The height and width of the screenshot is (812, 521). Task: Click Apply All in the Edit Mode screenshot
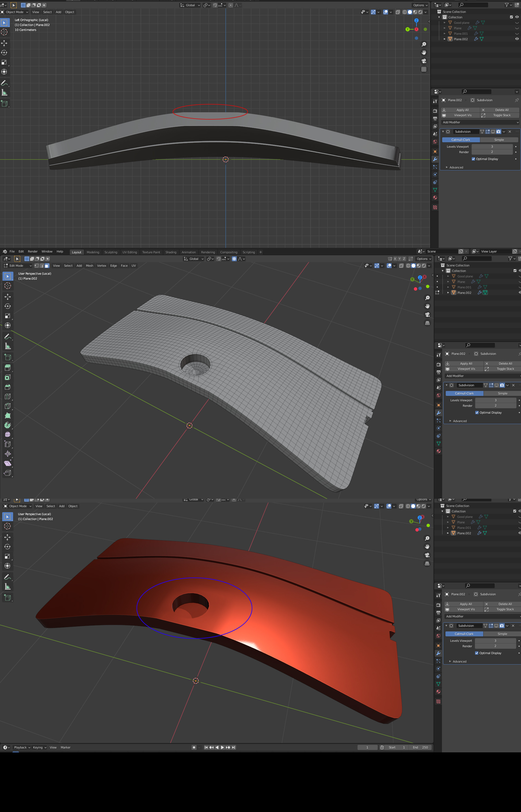(464, 364)
